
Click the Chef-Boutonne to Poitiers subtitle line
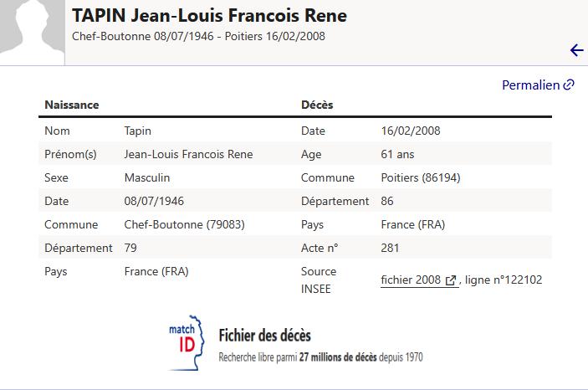(198, 36)
